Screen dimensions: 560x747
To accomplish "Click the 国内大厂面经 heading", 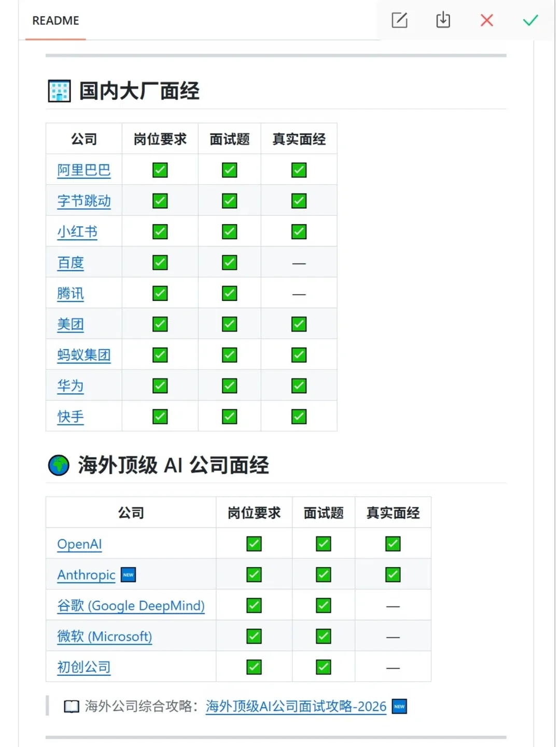I will (139, 91).
